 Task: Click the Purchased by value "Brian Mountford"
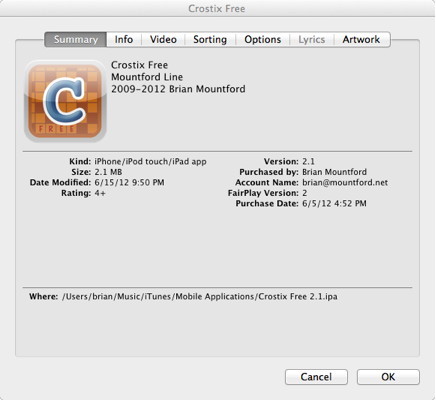(334, 172)
